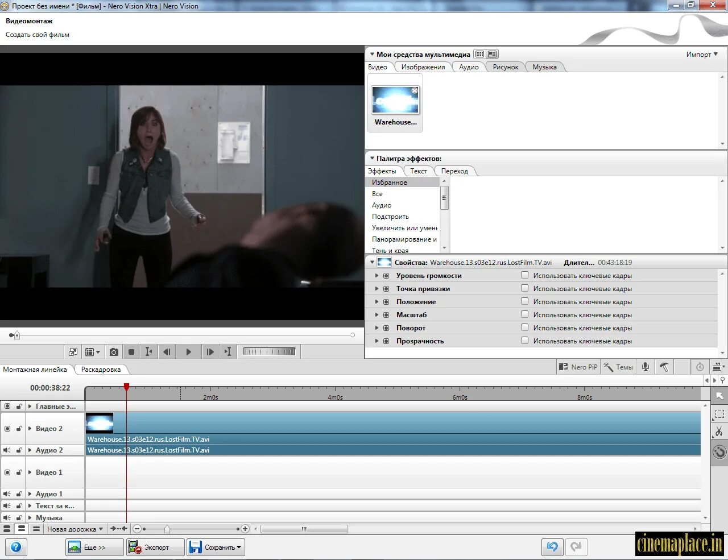
Task: Step back one frame
Action: coord(167,352)
